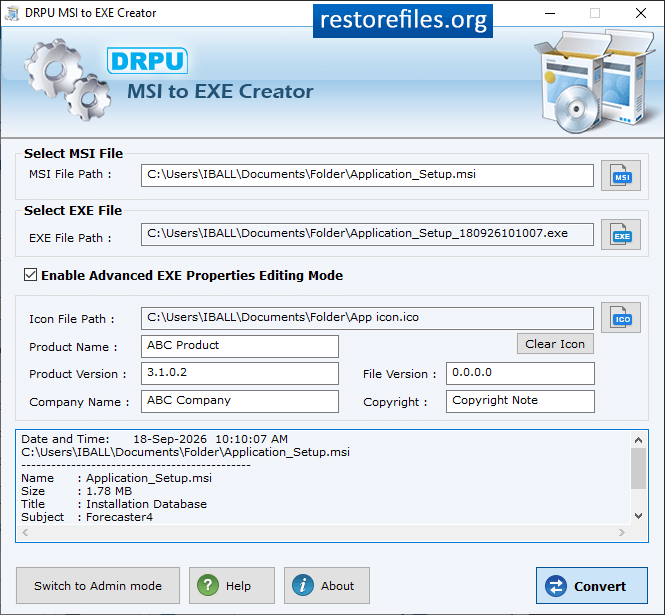Click the app icon in title bar
This screenshot has height=615, width=665.
(12, 13)
